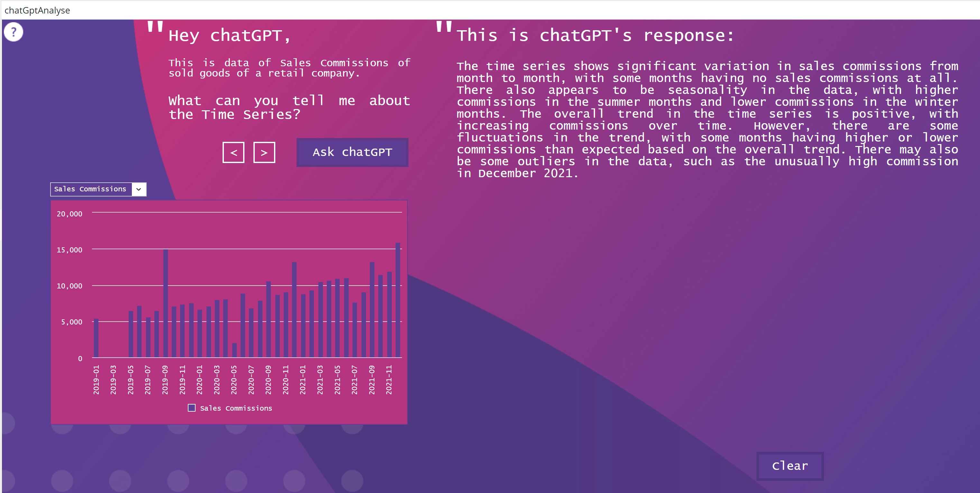The image size is (980, 493).
Task: Toggle the Sales Commissions legend marker
Action: [x=192, y=408]
